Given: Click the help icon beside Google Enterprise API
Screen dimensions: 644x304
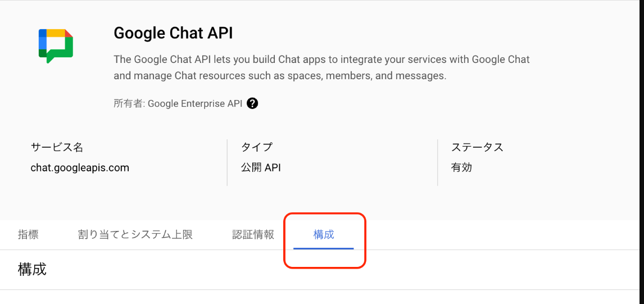Looking at the screenshot, I should pos(252,103).
